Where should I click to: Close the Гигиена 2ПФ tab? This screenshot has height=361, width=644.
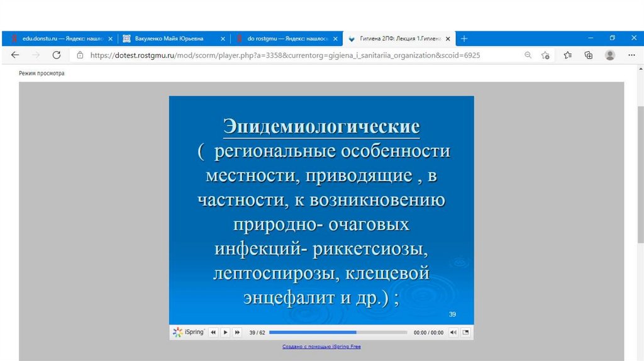(x=448, y=38)
